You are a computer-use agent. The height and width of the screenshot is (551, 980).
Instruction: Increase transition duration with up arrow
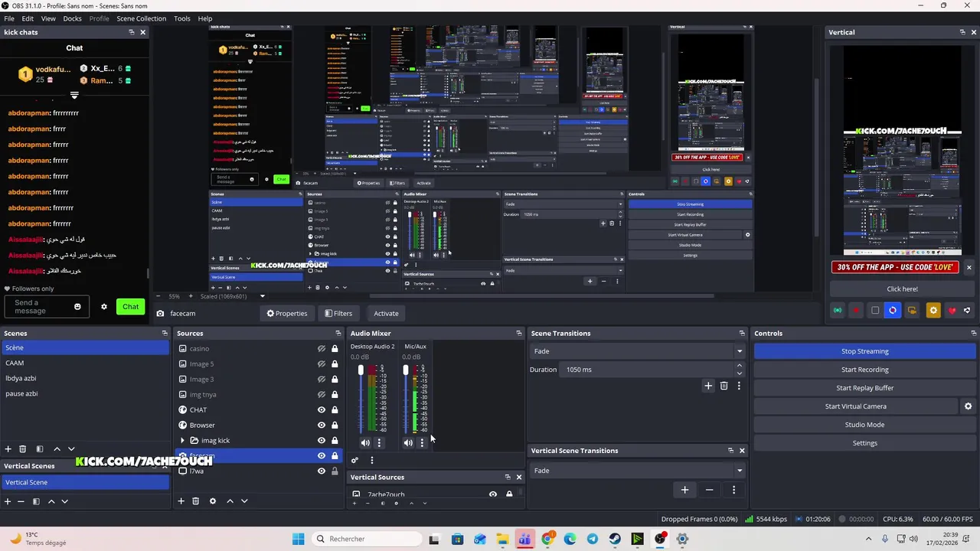[x=739, y=367]
